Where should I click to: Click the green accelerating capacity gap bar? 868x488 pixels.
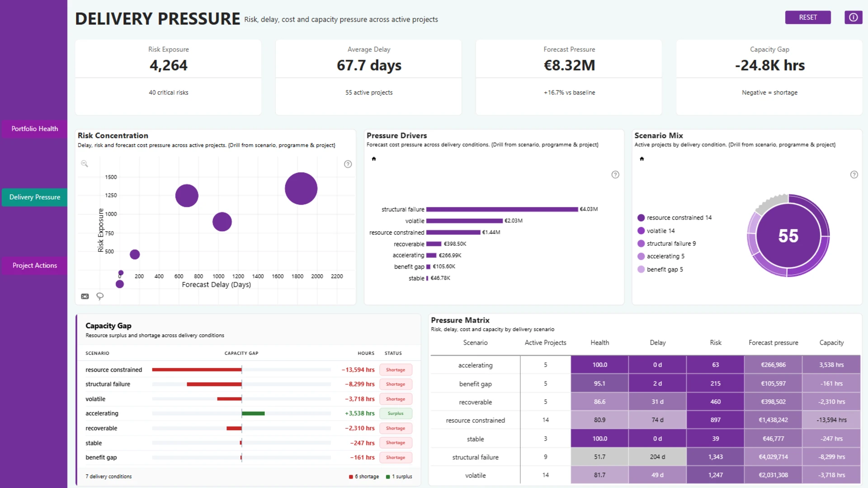(x=253, y=413)
